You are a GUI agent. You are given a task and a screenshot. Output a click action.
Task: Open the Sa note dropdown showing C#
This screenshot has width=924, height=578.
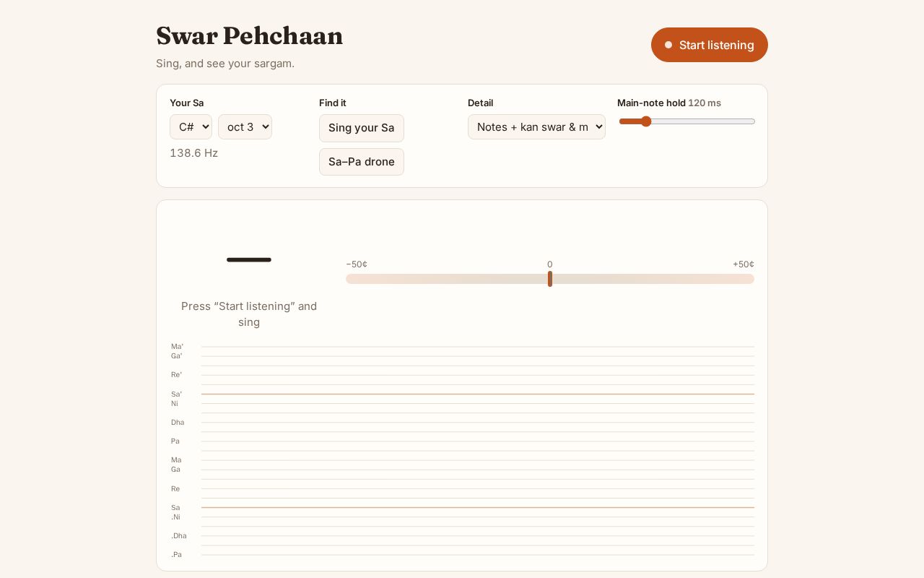click(x=191, y=126)
